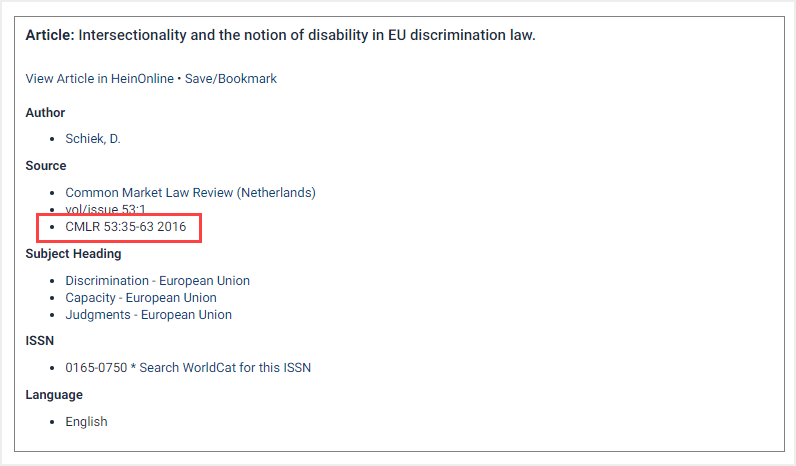Click Search WorldCat for this ISSN
The image size is (796, 466).
[225, 368]
